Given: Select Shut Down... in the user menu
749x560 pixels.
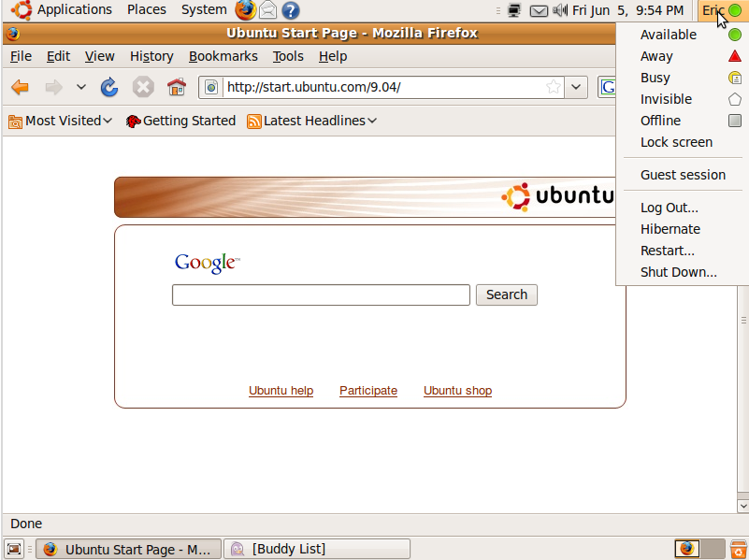Looking at the screenshot, I should click(682, 272).
